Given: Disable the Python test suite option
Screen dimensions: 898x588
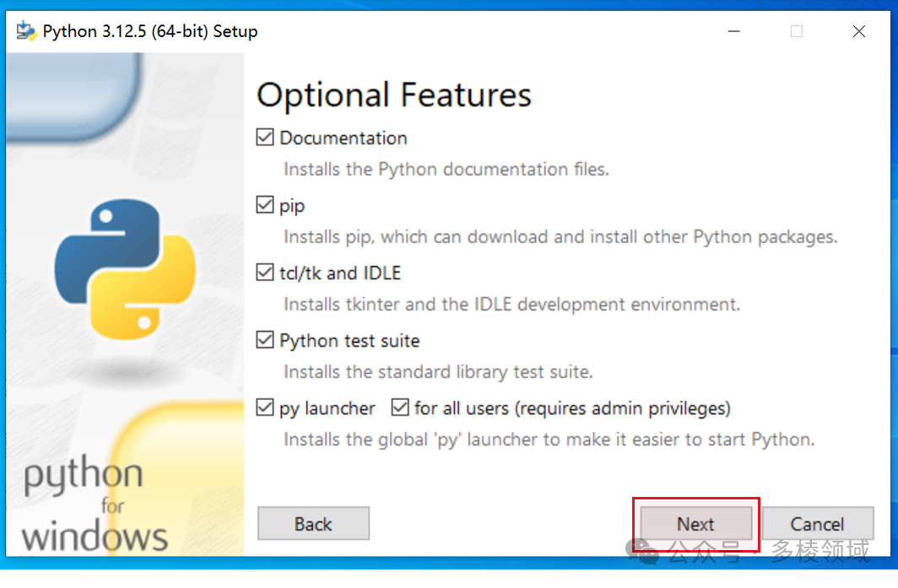Looking at the screenshot, I should 265,340.
